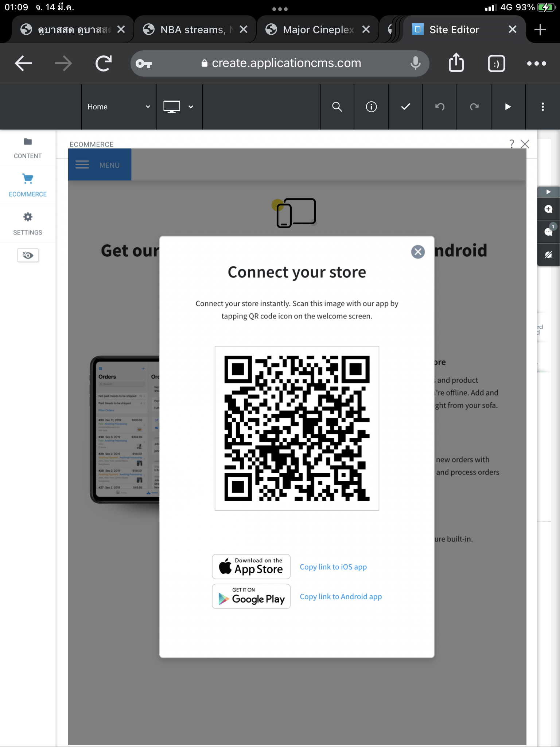Focus the create.applicationcms.com address bar
Image resolution: width=560 pixels, height=747 pixels.
click(280, 63)
